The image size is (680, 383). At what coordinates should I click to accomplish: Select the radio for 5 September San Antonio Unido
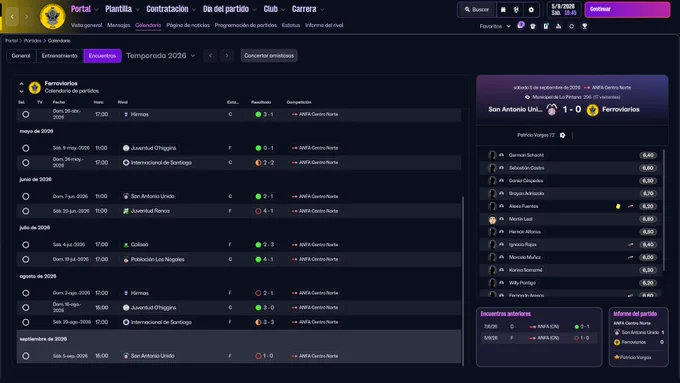[26, 356]
